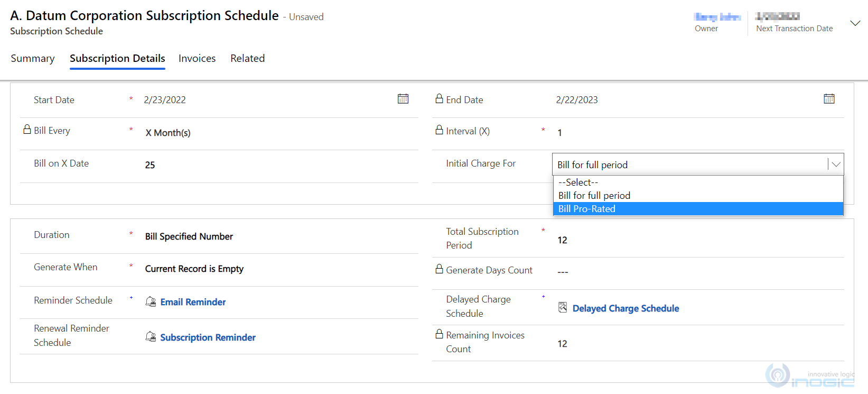The image size is (868, 394).
Task: Choose the Bill Pro-Rated option
Action: point(586,209)
